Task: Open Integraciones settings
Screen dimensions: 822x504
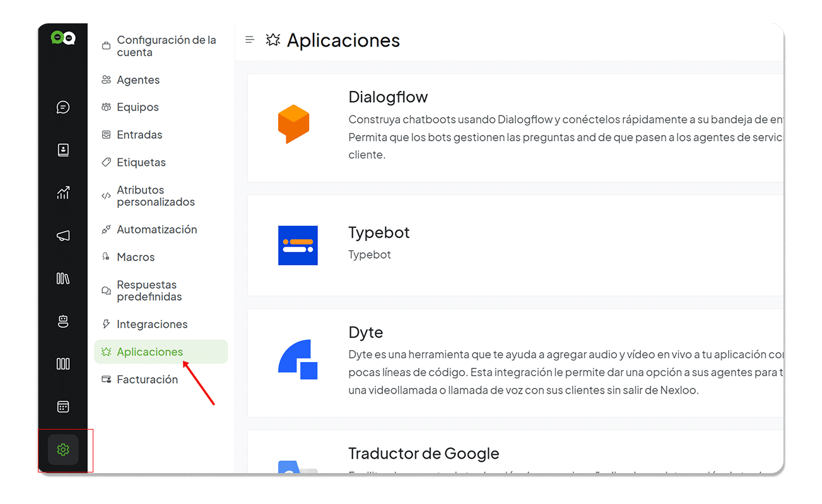Action: pyautogui.click(x=152, y=324)
